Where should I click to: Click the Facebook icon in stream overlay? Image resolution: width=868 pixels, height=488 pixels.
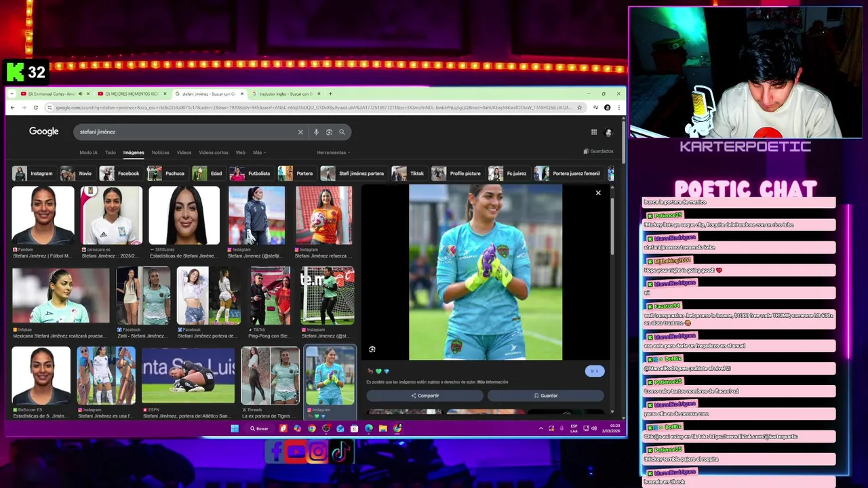click(275, 451)
